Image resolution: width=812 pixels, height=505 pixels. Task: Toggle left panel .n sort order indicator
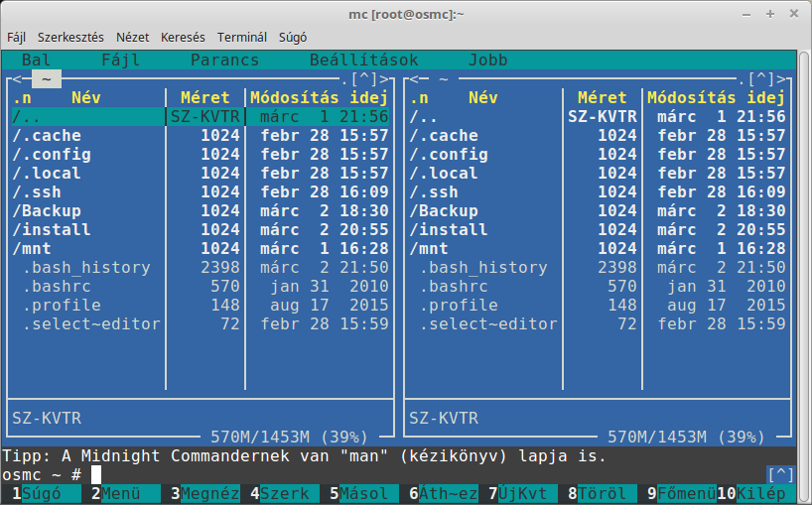point(22,98)
